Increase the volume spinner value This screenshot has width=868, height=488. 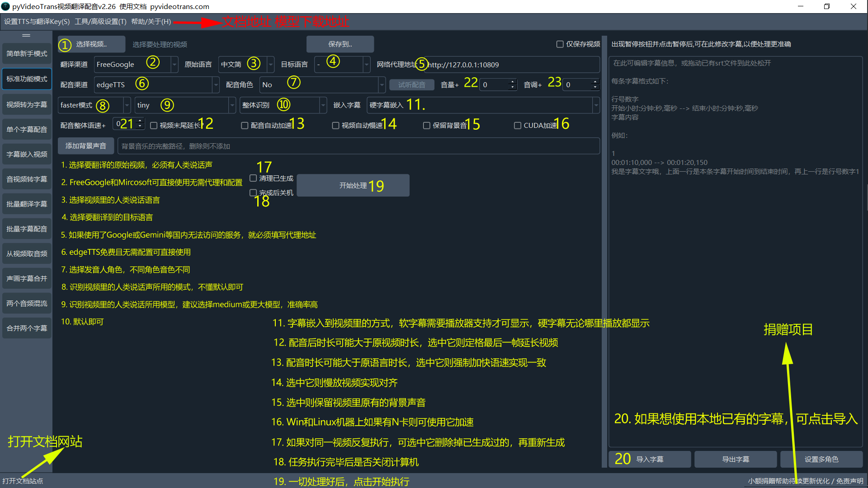(x=513, y=82)
